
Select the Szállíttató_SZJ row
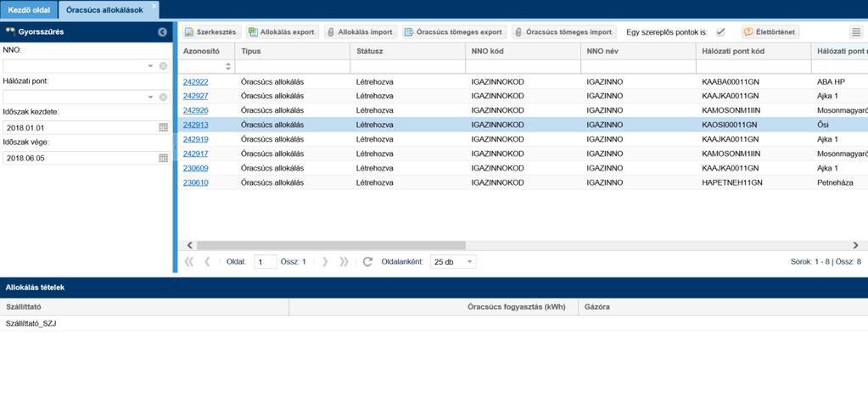(x=434, y=323)
